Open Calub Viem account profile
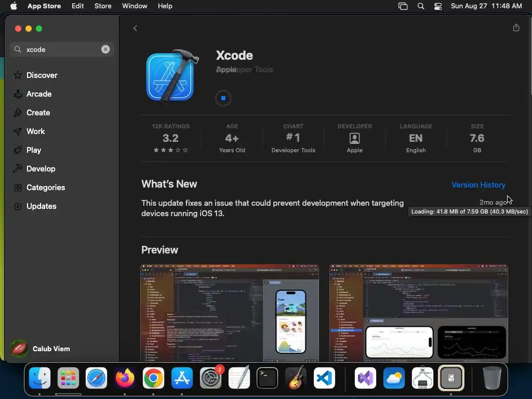 (41, 349)
